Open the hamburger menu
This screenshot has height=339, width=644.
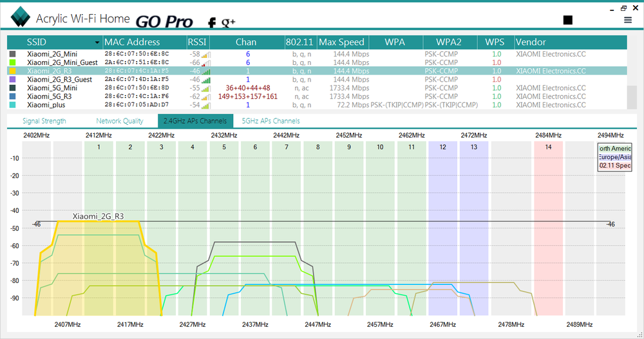(628, 20)
